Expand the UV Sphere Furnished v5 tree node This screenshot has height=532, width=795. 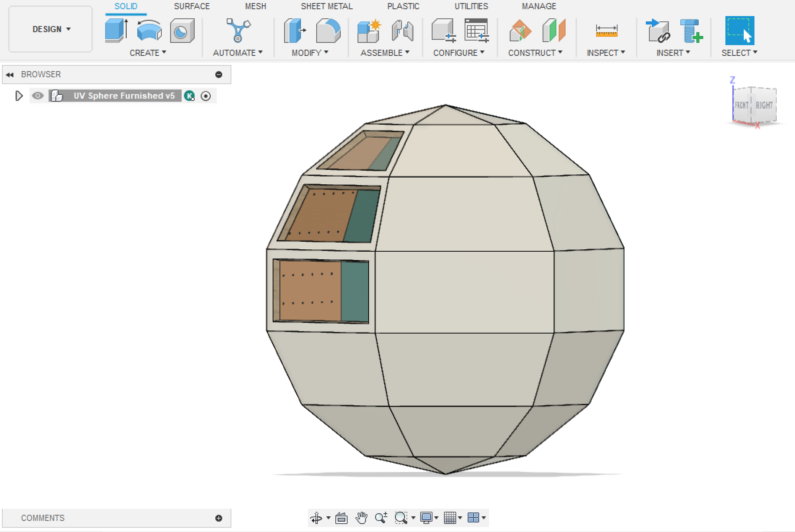point(19,96)
